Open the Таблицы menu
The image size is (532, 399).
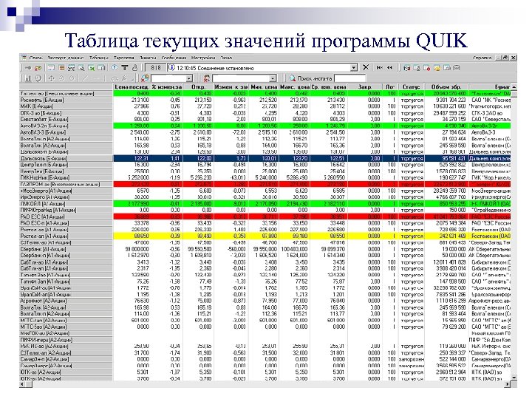[98, 58]
